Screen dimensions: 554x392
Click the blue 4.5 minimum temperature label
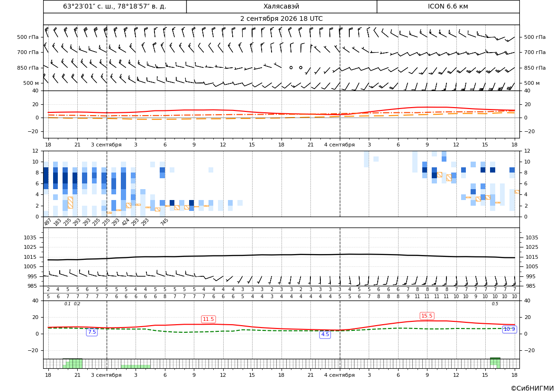pos(325,334)
